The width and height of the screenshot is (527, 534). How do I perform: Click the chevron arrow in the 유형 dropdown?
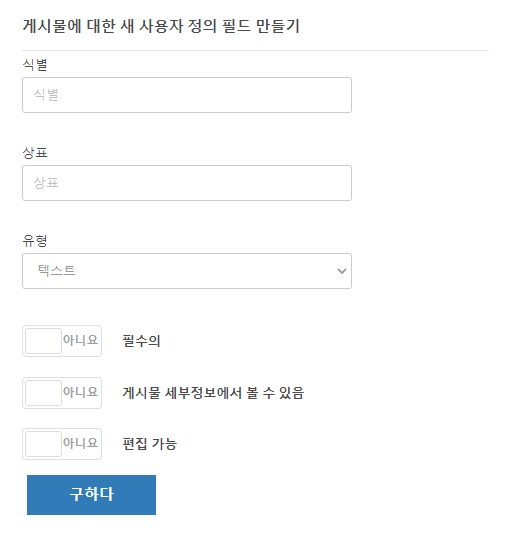pos(341,271)
